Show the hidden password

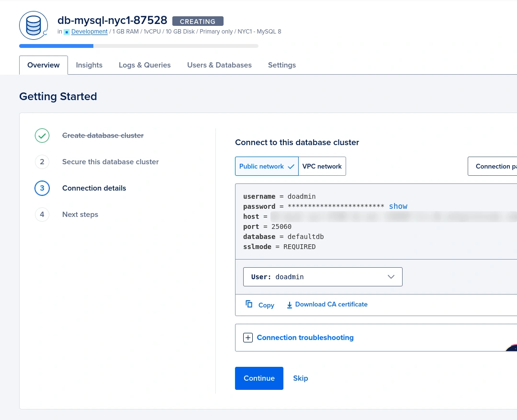[398, 206]
